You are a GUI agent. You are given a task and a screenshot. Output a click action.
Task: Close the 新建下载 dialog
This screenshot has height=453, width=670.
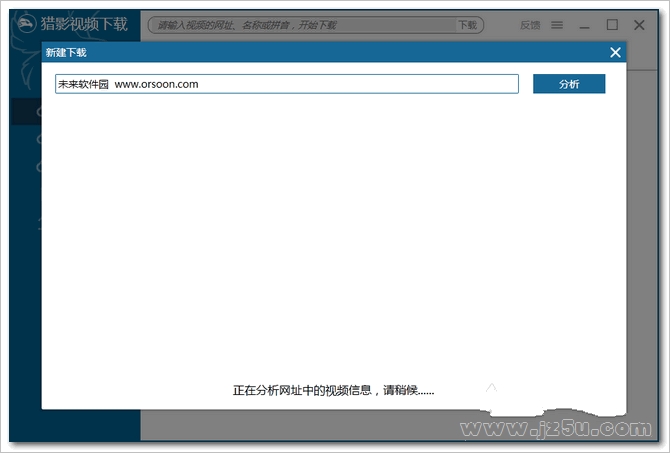click(x=615, y=52)
